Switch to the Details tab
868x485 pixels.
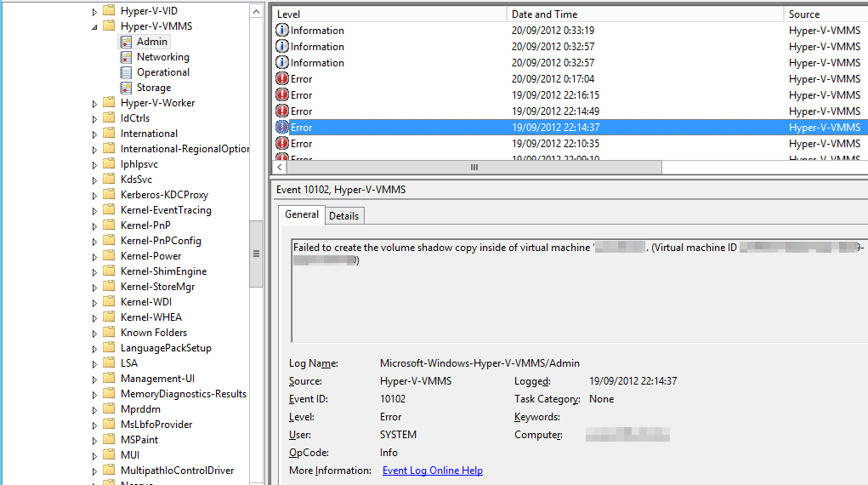click(343, 216)
